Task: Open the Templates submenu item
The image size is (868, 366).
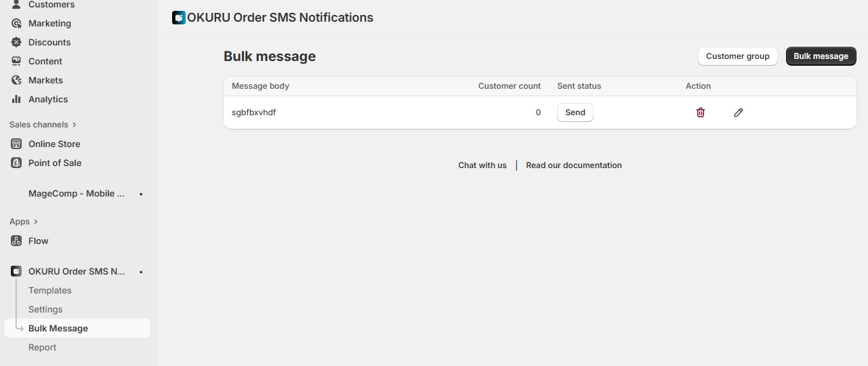Action: point(49,290)
